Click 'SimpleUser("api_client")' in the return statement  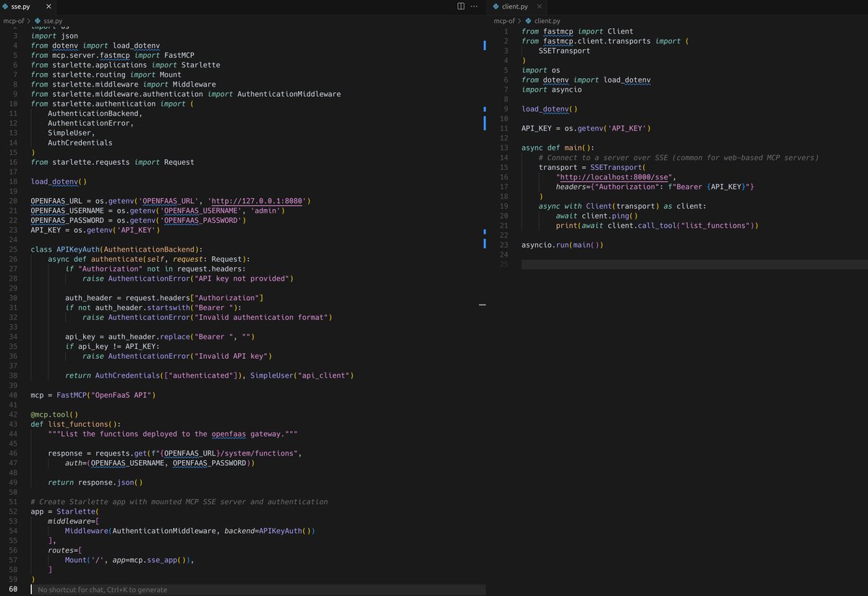(302, 375)
